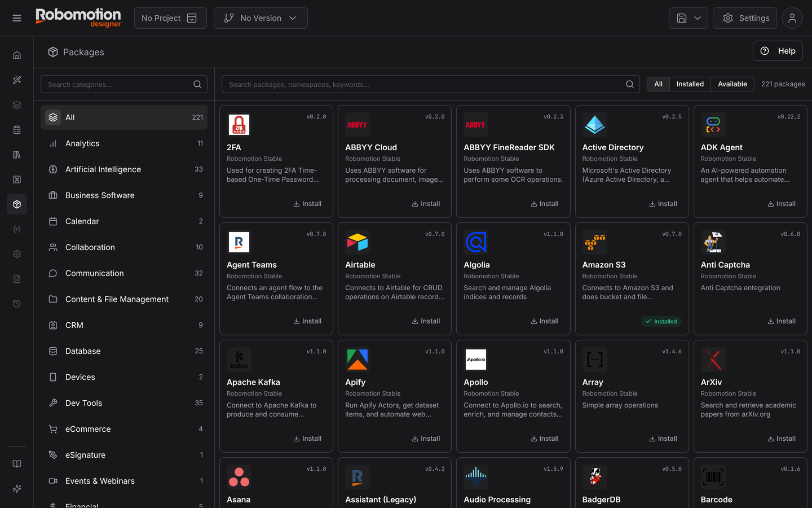Select the Content & File Management category
This screenshot has width=812, height=508.
(124, 299)
